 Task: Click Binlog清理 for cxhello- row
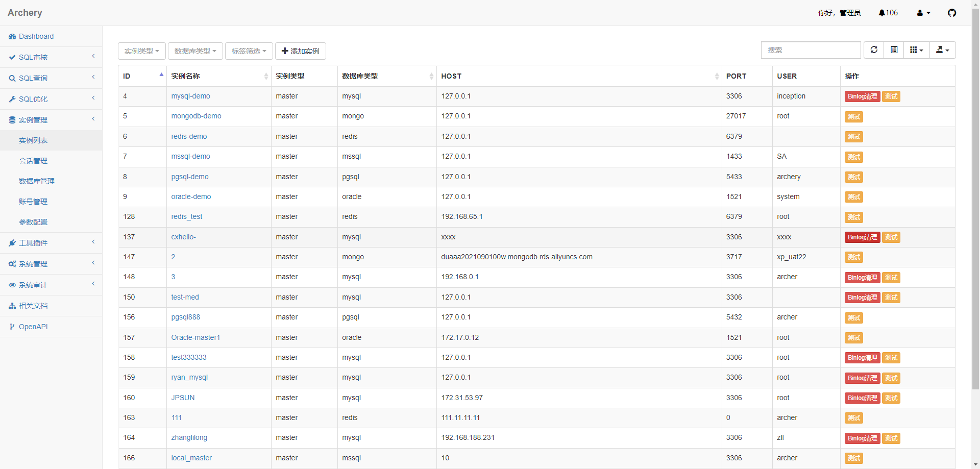(863, 237)
